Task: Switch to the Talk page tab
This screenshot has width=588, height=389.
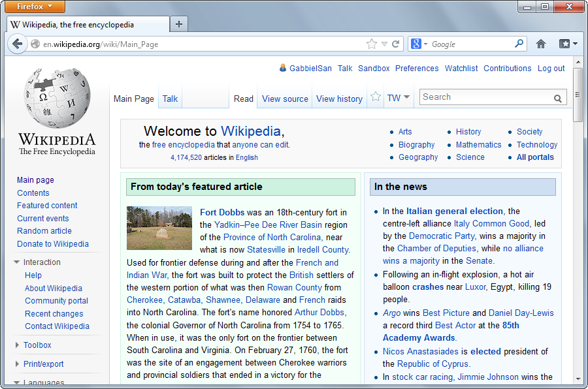Action: (170, 99)
